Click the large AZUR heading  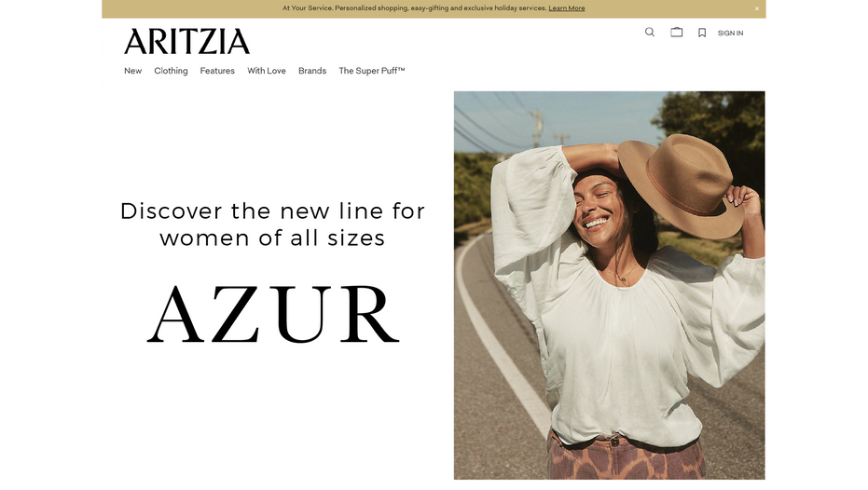coord(273,315)
